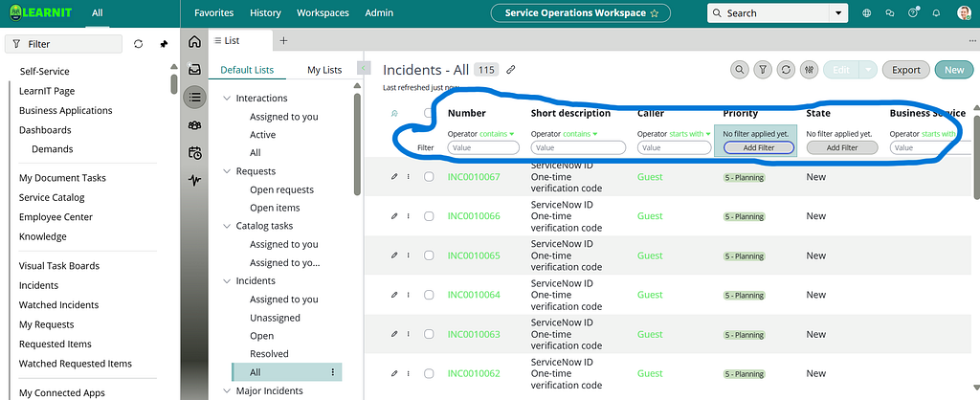Click Add Filter under Priority
The image size is (980, 400).
[x=759, y=148]
